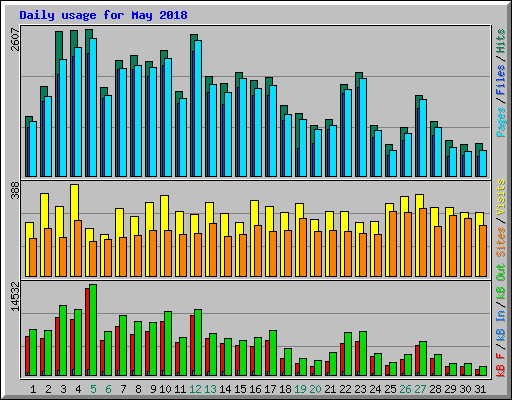Click day 31 on the x-axis
The width and height of the screenshot is (512, 400).
click(480, 389)
